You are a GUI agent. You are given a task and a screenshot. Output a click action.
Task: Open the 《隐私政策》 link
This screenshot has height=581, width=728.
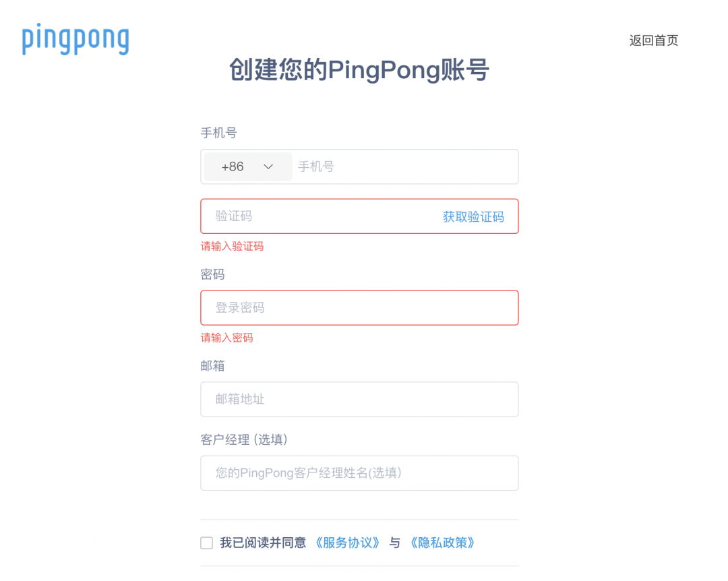[442, 543]
